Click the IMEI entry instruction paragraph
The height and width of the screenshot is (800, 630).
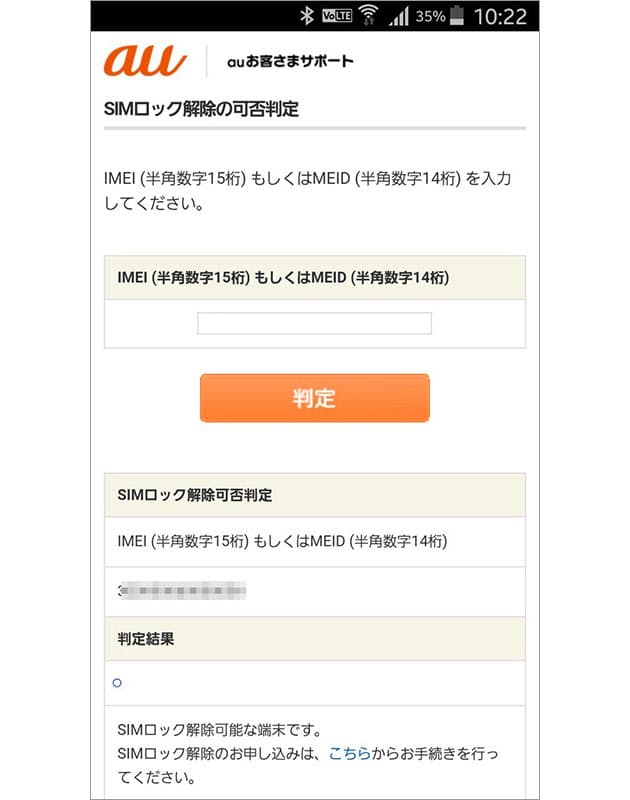310,190
